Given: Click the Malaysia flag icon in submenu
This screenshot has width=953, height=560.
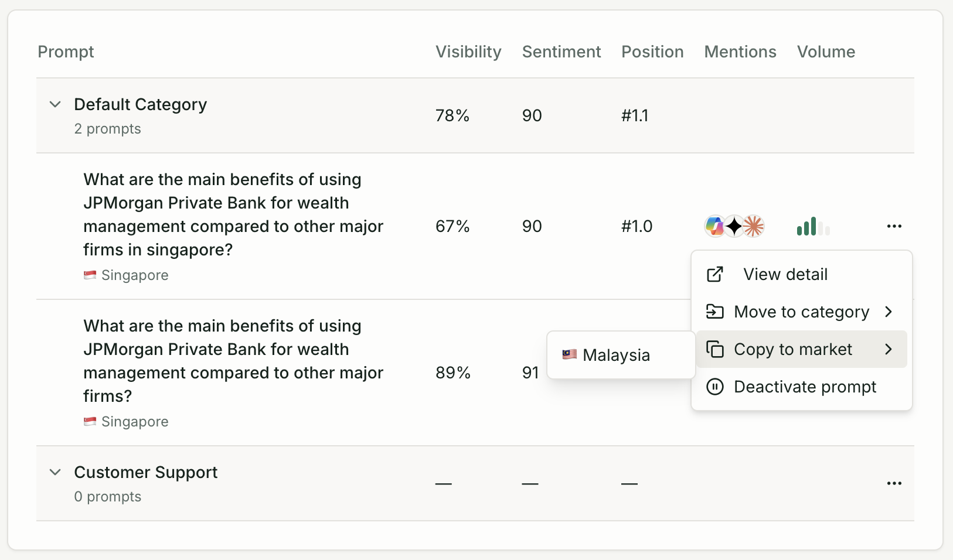Looking at the screenshot, I should coord(569,354).
